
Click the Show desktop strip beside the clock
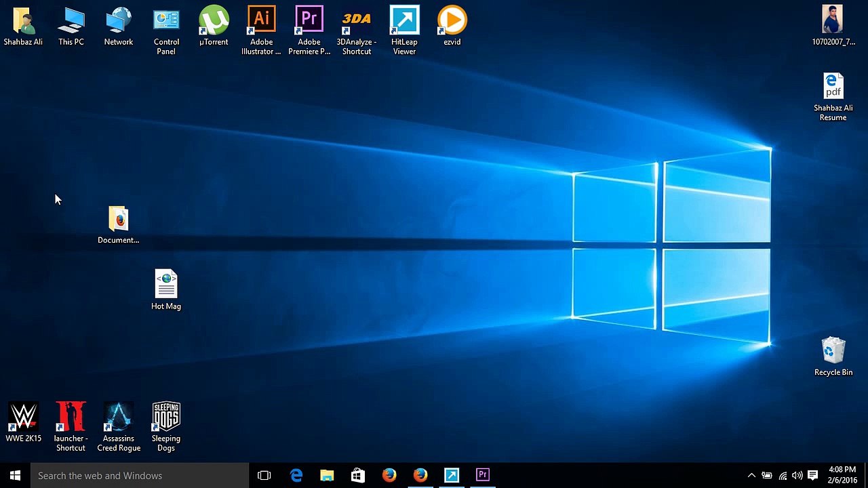[x=866, y=475]
